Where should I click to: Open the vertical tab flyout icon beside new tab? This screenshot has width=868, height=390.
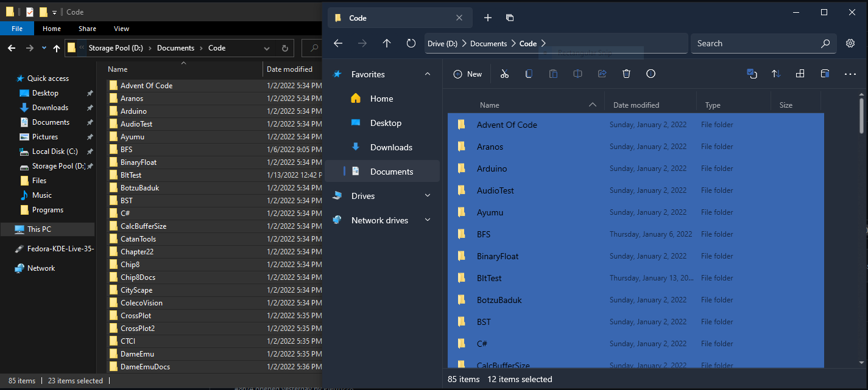click(x=510, y=18)
